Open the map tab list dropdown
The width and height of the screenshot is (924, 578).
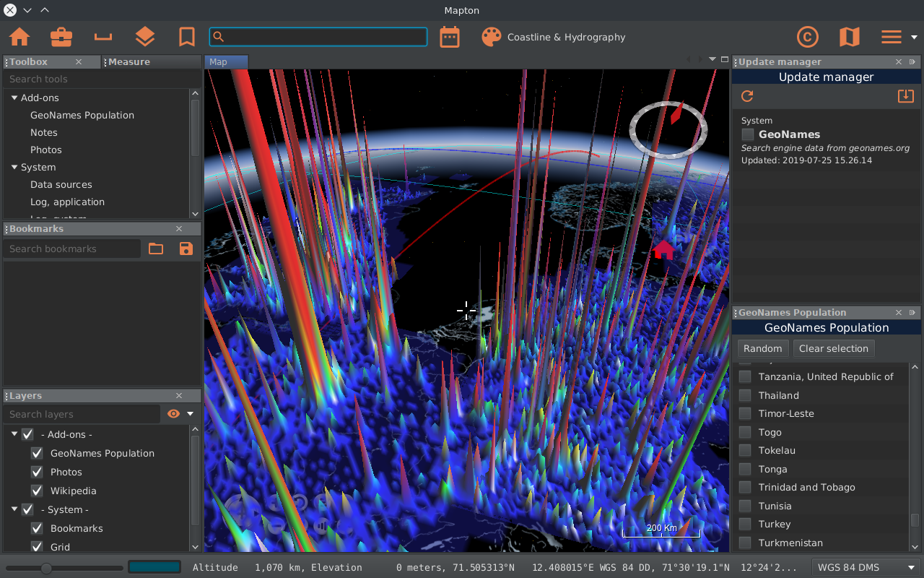pos(712,59)
